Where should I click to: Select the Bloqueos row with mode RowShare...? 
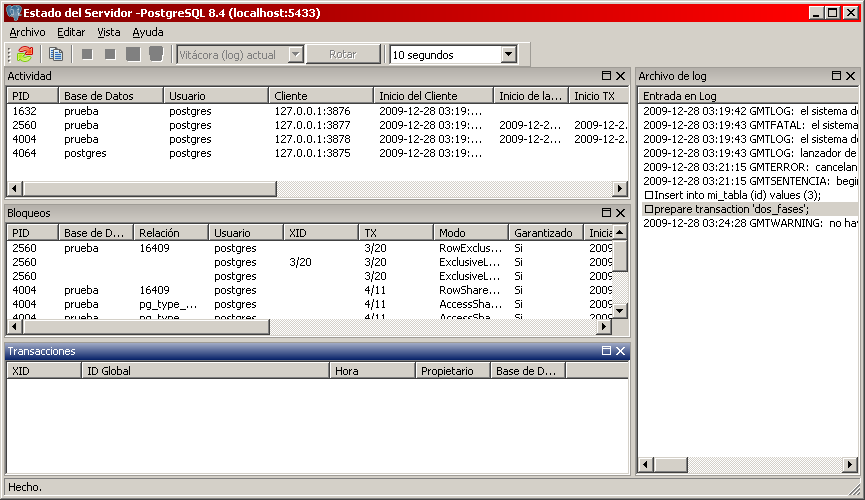tap(310, 290)
